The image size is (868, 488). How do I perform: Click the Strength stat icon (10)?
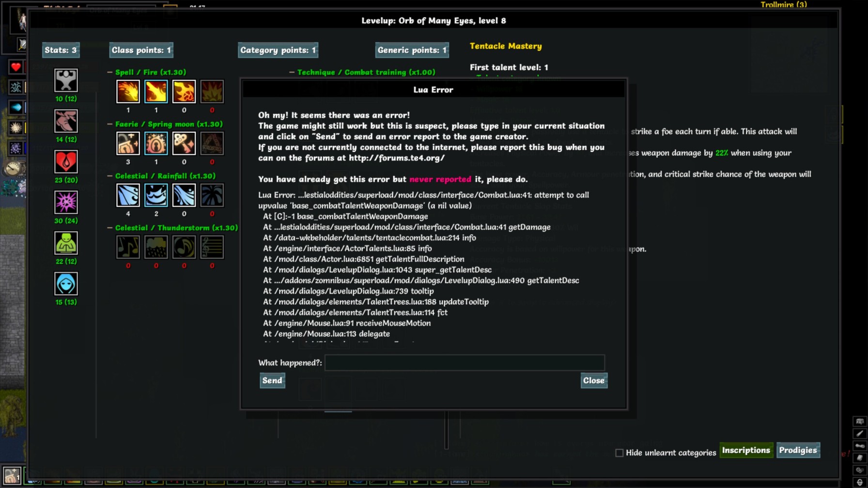(66, 80)
